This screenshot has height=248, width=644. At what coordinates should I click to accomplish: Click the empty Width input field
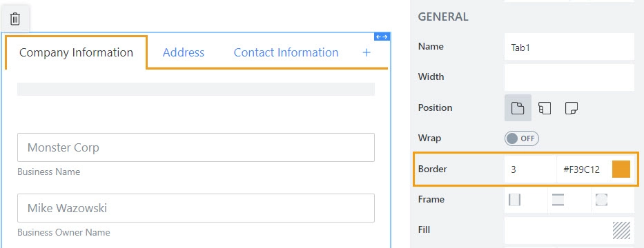[x=569, y=77]
